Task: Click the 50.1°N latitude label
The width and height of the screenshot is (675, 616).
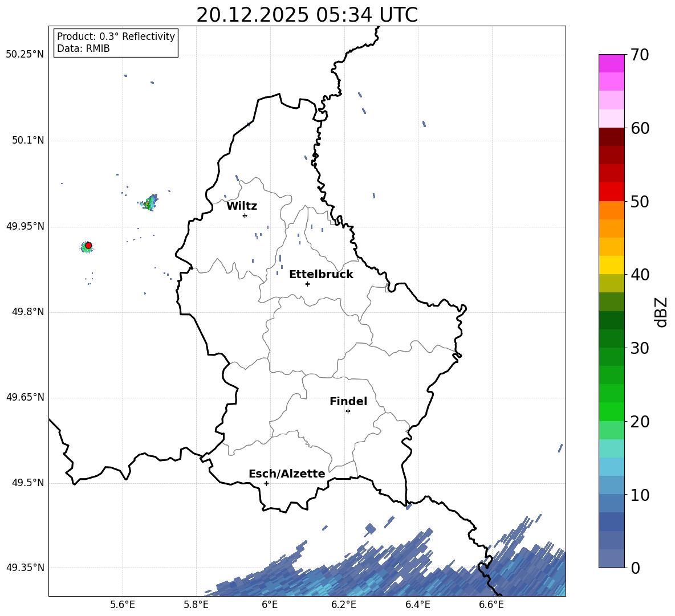Action: click(x=27, y=140)
